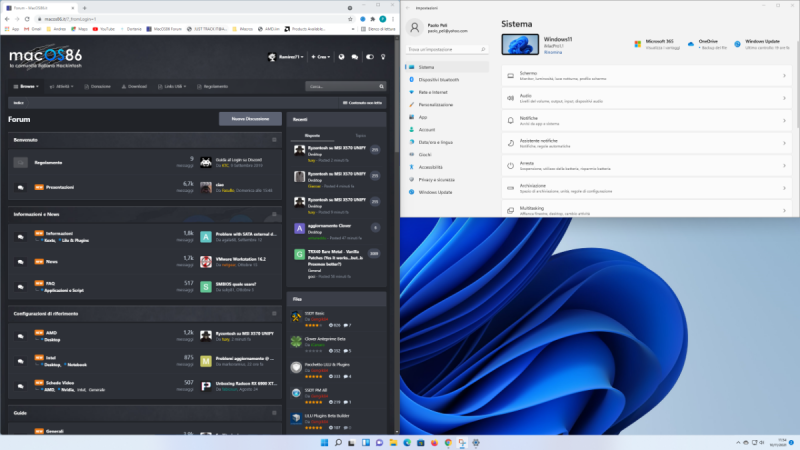The height and width of the screenshot is (450, 800).
Task: Open the Browse menu dropdown
Action: [x=26, y=86]
